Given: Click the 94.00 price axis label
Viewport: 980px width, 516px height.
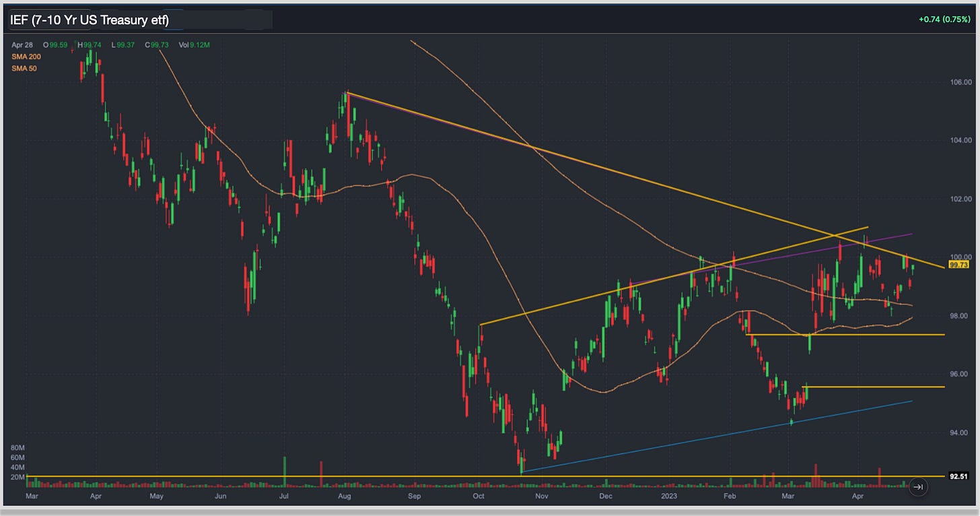Looking at the screenshot, I should click(x=958, y=432).
